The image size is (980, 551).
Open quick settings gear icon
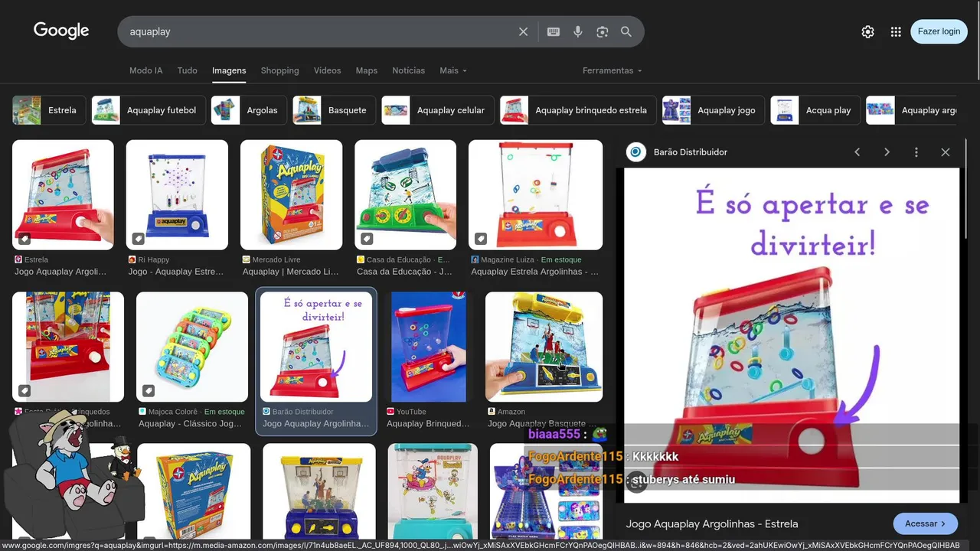(x=867, y=31)
